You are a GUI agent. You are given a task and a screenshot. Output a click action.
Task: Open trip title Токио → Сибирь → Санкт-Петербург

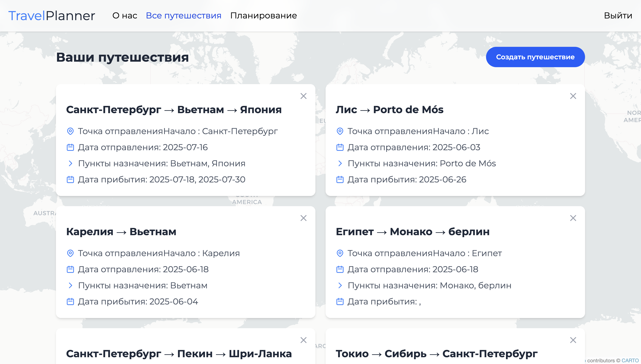coord(437,354)
